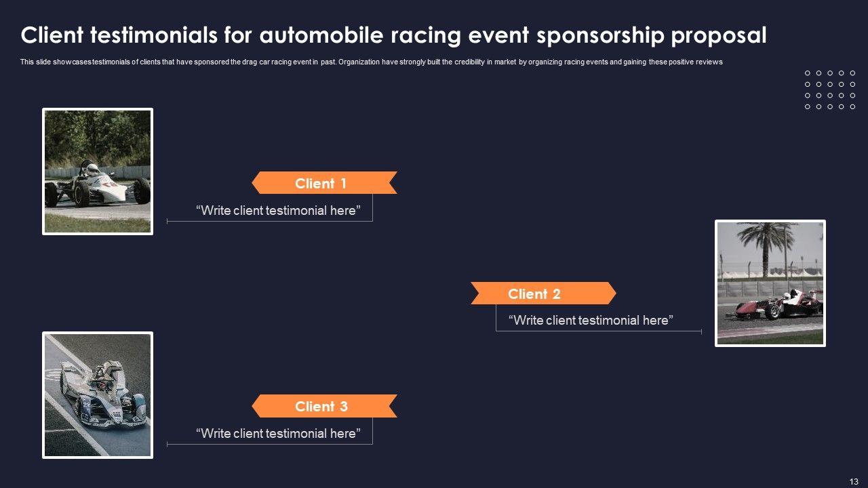
Task: Click the slide title about client testimonials
Action: pos(393,35)
